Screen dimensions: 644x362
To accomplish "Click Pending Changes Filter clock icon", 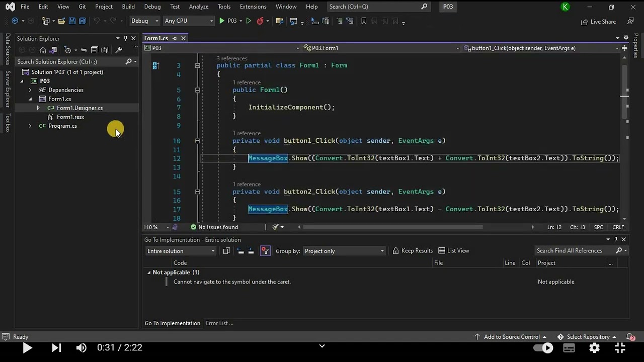I will coord(67,50).
